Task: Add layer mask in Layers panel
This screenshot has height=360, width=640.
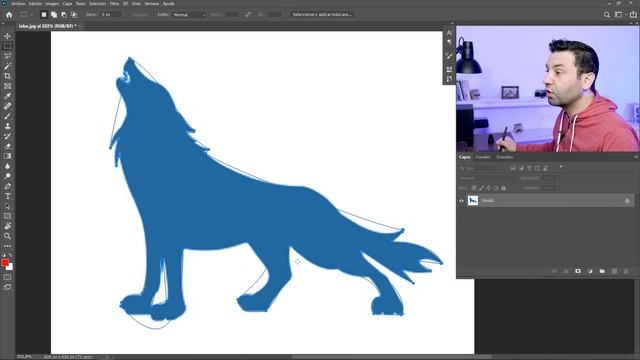Action: pyautogui.click(x=578, y=271)
